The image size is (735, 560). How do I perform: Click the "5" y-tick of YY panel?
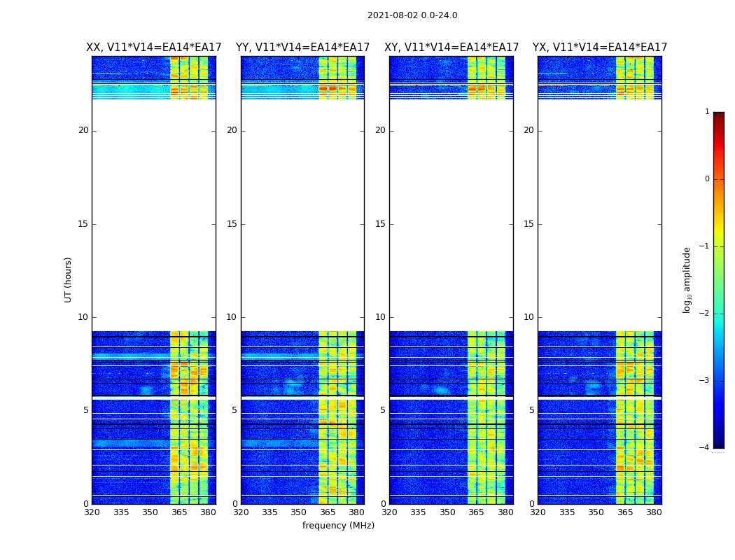[x=234, y=410]
